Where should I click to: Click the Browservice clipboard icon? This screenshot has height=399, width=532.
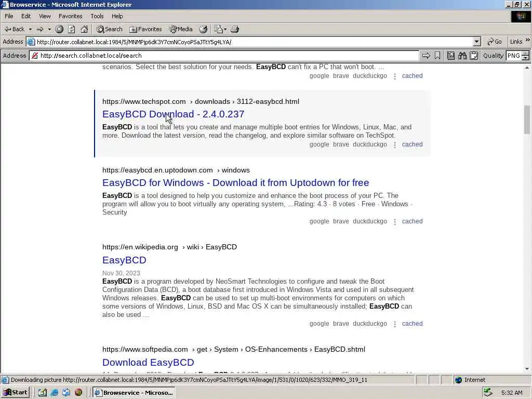point(474,56)
